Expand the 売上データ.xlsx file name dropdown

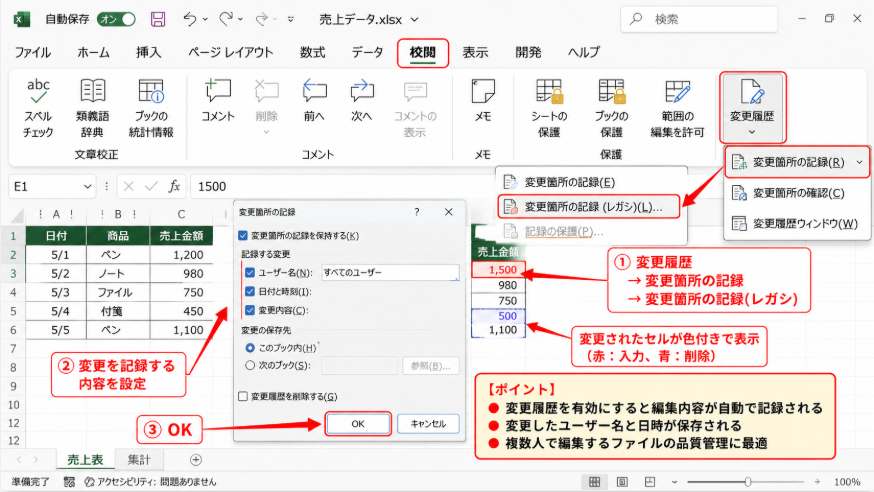[415, 20]
